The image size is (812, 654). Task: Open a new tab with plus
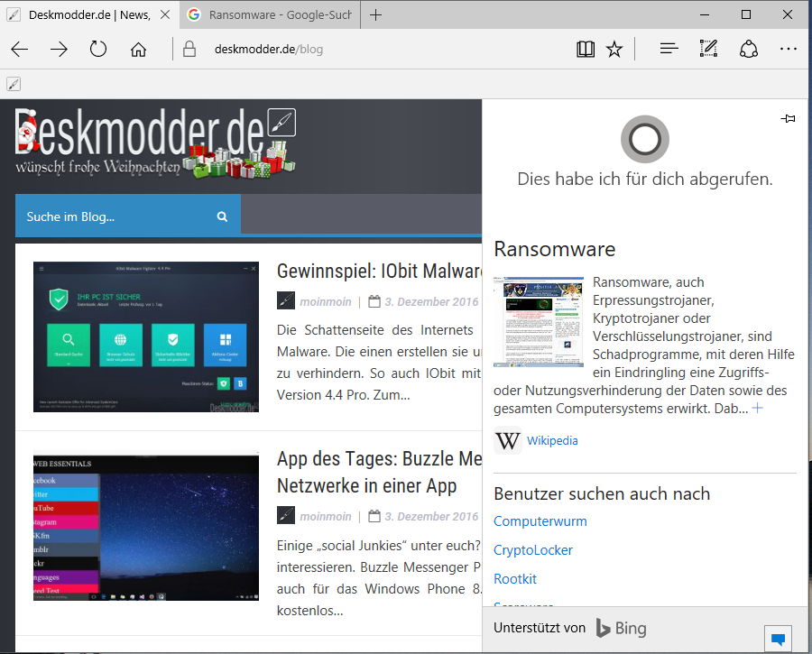click(x=376, y=15)
